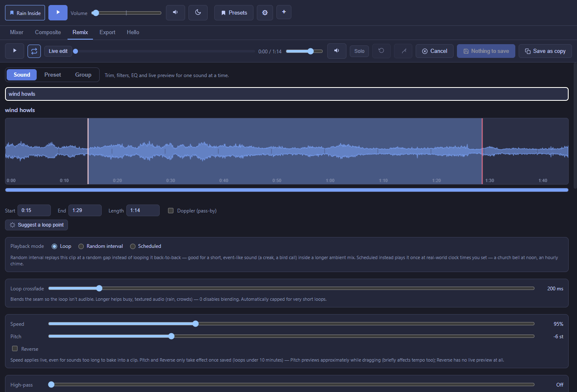Click the Nothing to save button
This screenshot has width=577, height=392.
[486, 51]
